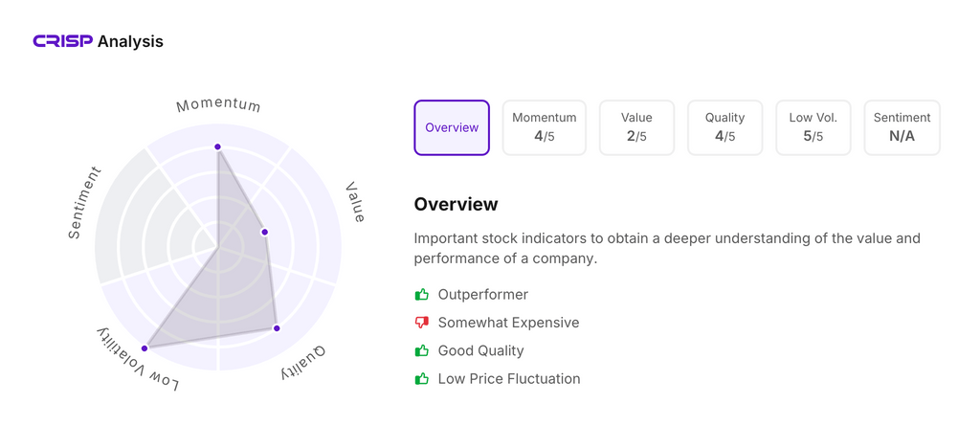Switch to the Value 2/5 tab
This screenshot has width=980, height=426.
tap(636, 127)
